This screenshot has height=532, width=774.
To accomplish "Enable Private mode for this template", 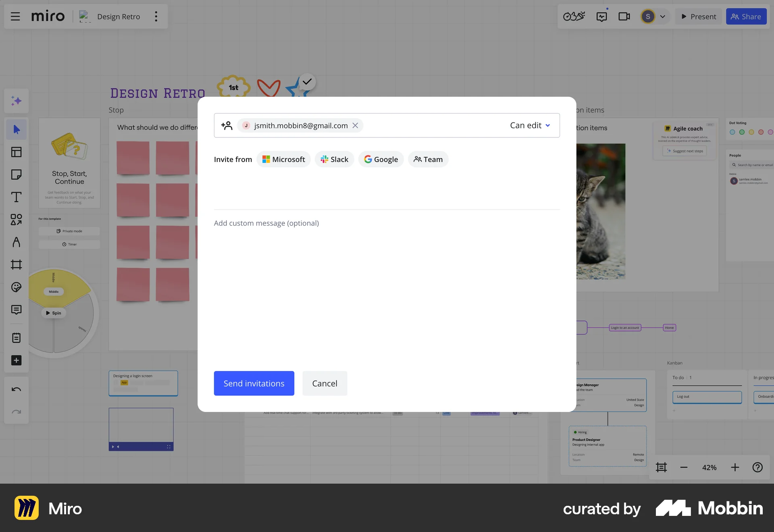I will tap(69, 231).
